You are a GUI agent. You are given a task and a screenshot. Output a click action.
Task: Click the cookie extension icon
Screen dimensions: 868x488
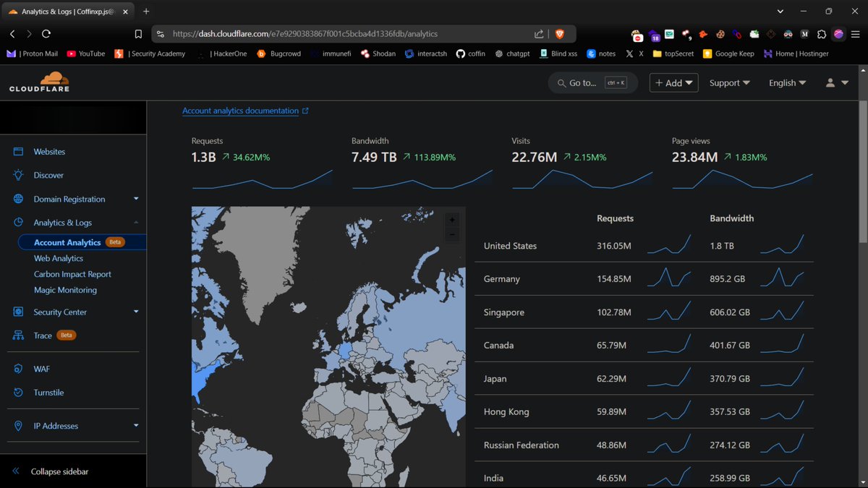pyautogui.click(x=720, y=34)
